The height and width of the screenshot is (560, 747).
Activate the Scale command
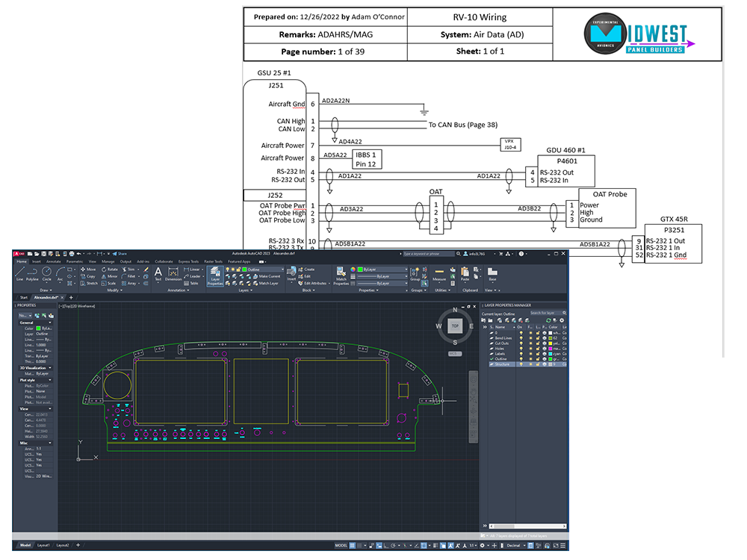108,283
